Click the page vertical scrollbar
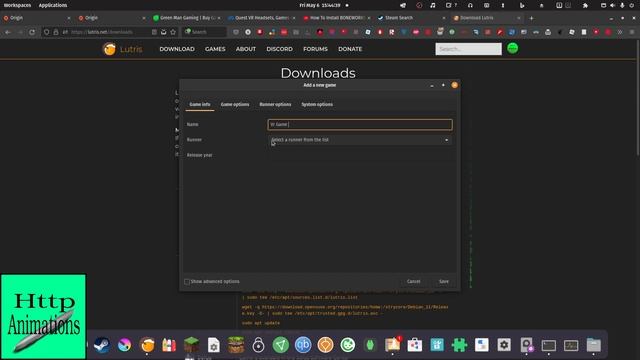The height and width of the screenshot is (360, 640). click(638, 98)
